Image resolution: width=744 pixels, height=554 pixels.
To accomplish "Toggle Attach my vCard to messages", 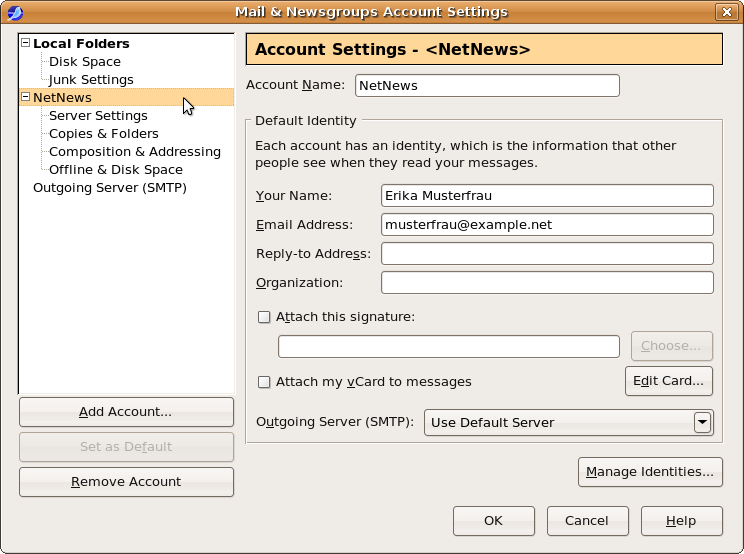I will coord(265,382).
